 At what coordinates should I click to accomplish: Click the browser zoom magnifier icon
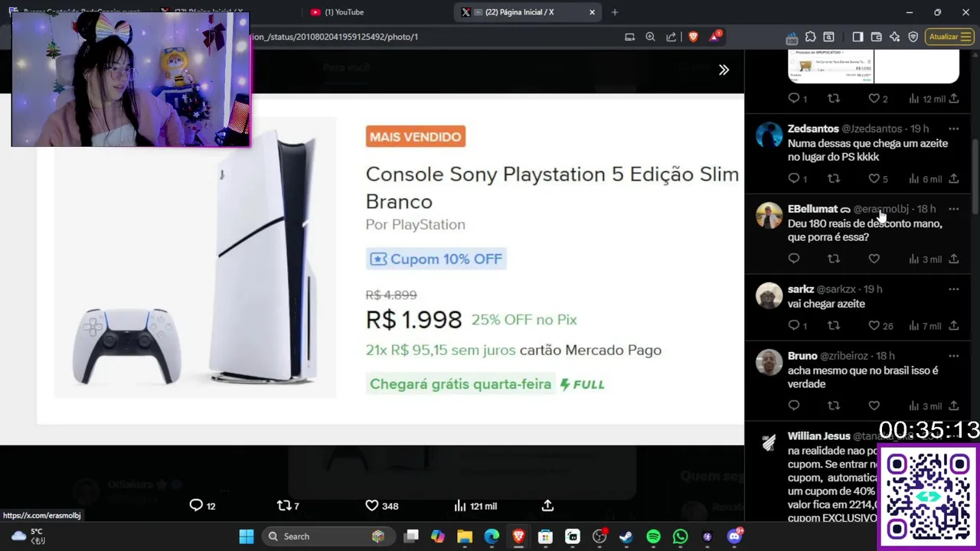point(650,37)
